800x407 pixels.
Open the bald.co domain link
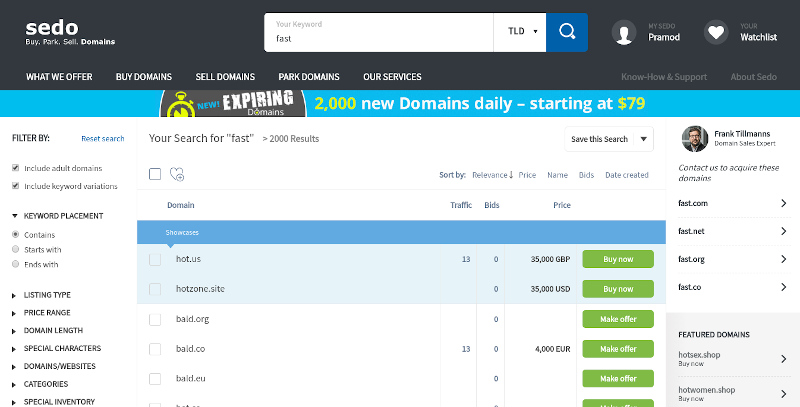point(190,349)
